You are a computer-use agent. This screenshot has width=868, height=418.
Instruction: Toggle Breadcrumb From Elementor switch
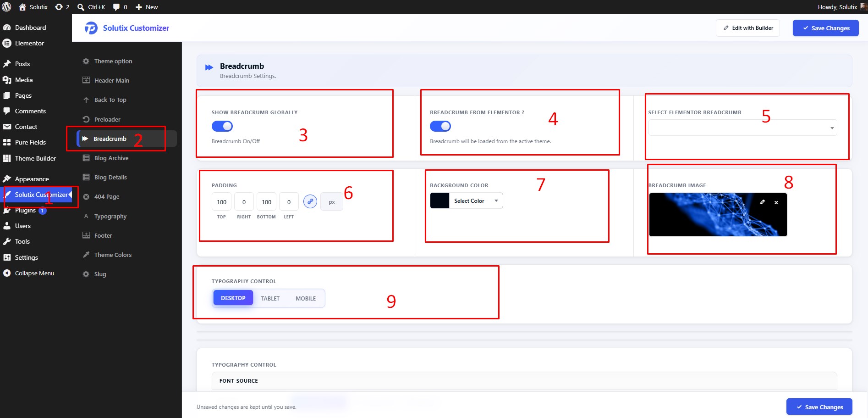[x=440, y=126]
